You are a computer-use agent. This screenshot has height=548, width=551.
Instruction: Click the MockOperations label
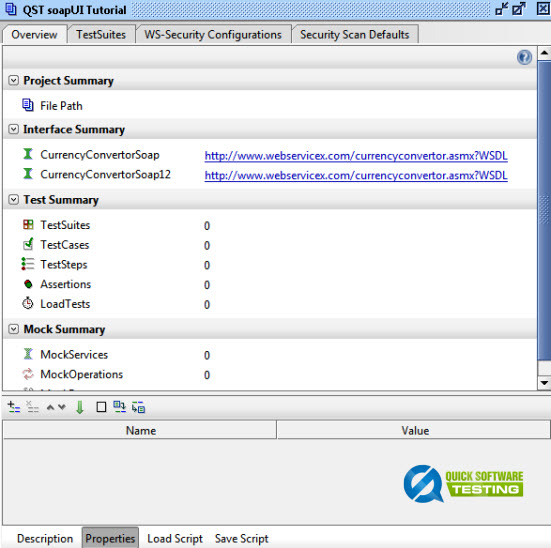pos(82,374)
